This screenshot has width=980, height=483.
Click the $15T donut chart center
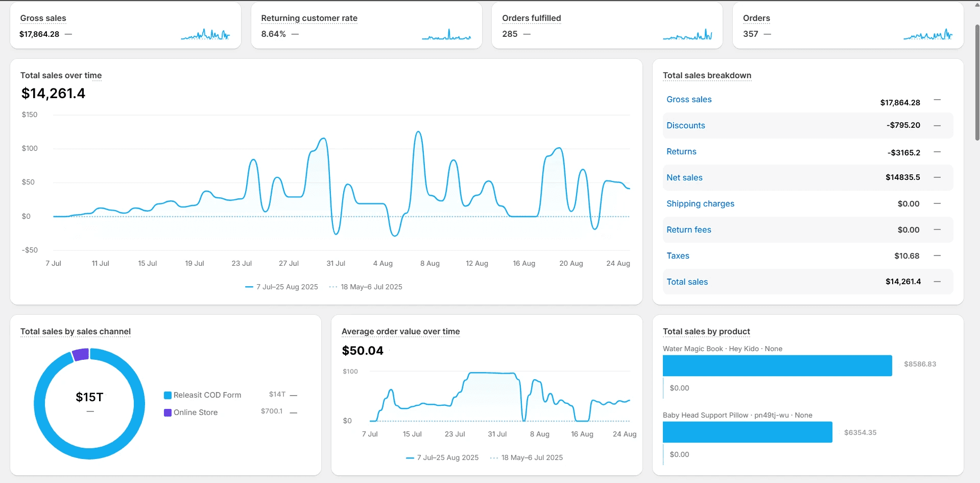click(89, 397)
